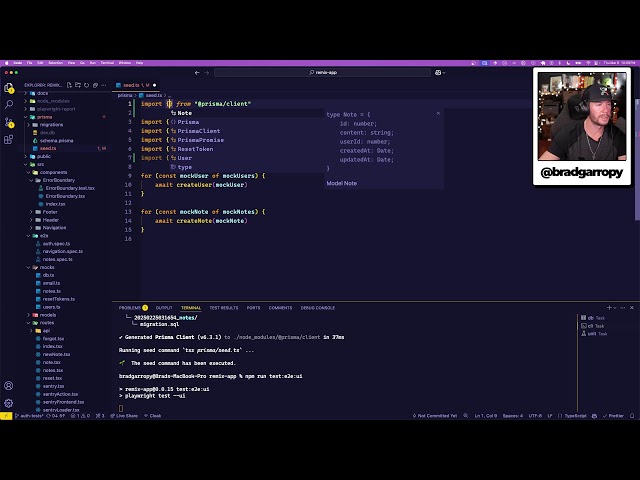Click the Ln 1, Col 9 position indicator

486,416
